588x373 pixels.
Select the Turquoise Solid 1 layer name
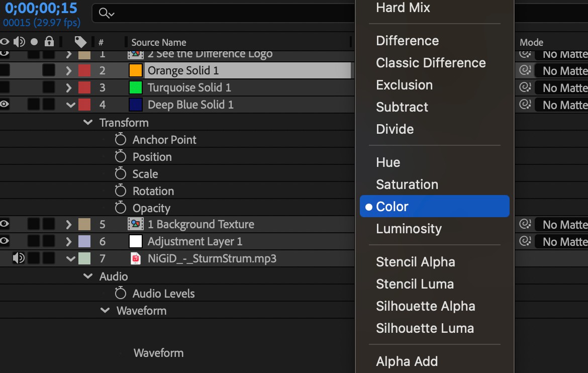tap(189, 87)
